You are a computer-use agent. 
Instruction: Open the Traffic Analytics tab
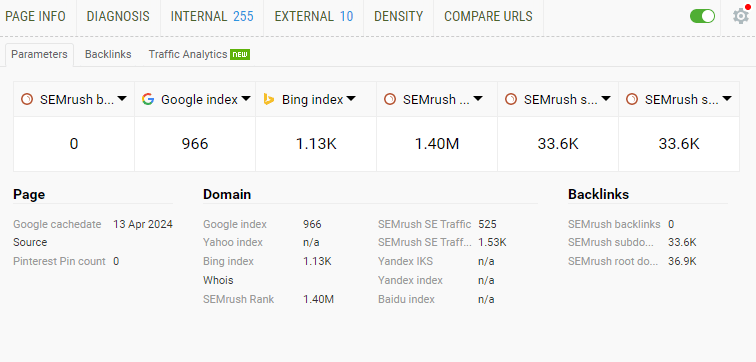(188, 54)
